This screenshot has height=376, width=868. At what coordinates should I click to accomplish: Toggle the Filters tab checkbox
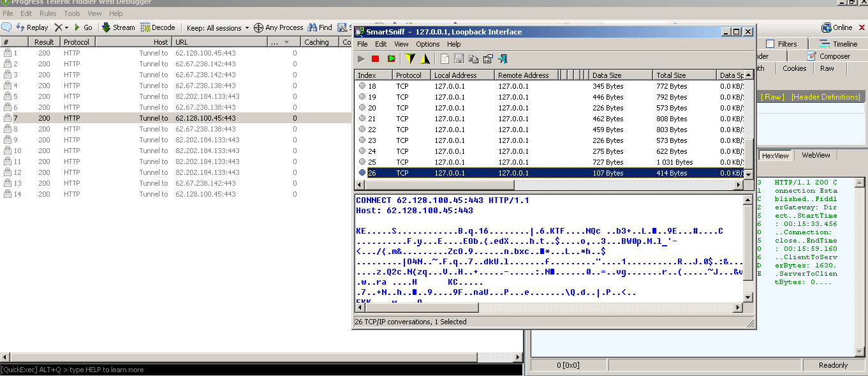(x=770, y=44)
